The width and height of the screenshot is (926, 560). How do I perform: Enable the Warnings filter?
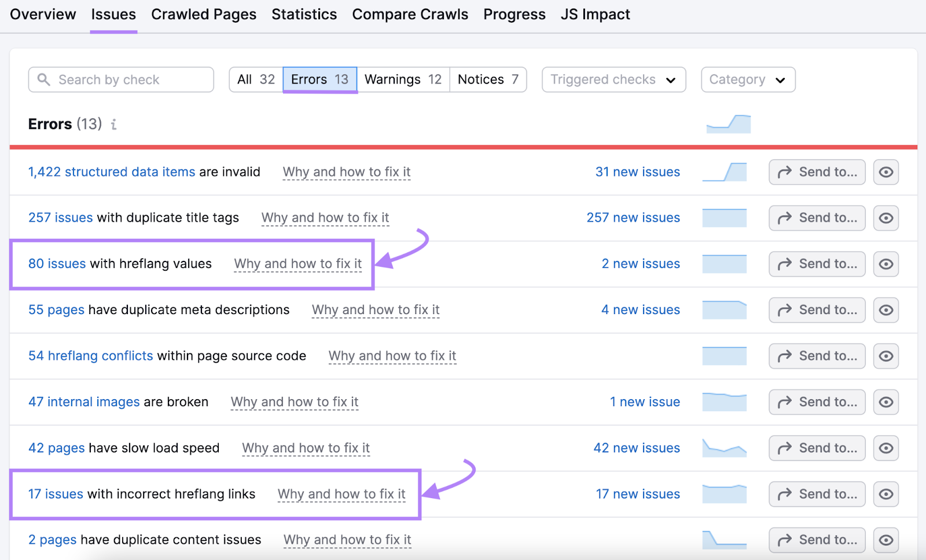pos(403,79)
